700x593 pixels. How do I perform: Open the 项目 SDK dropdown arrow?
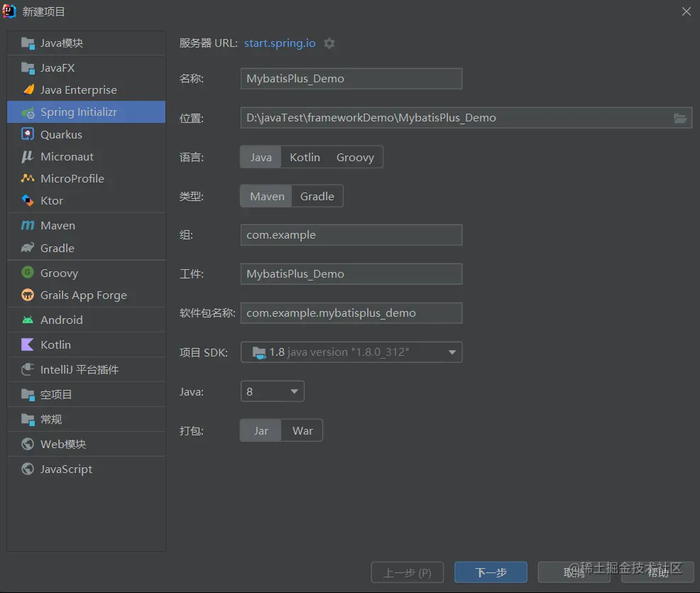(x=452, y=352)
